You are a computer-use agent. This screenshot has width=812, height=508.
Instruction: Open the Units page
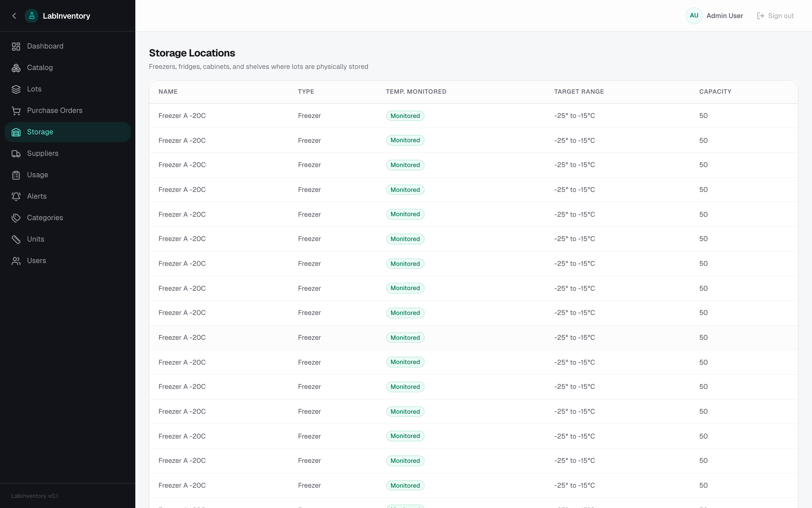coord(67,239)
